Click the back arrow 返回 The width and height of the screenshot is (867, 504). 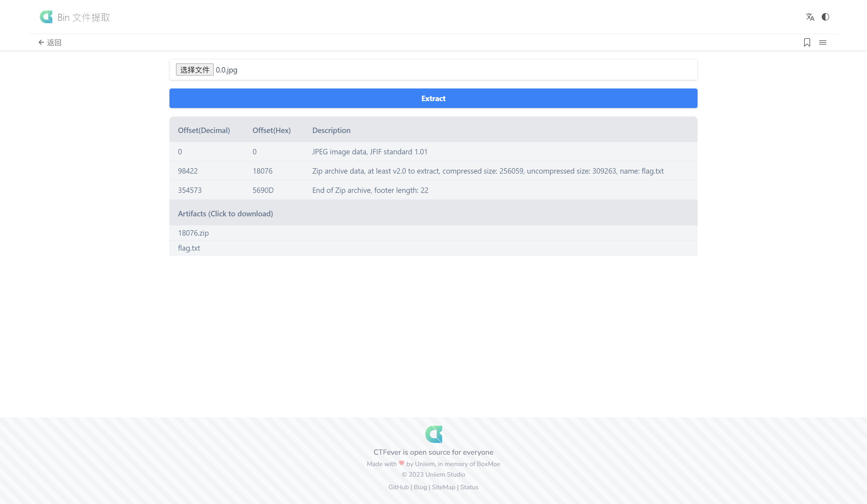[50, 42]
